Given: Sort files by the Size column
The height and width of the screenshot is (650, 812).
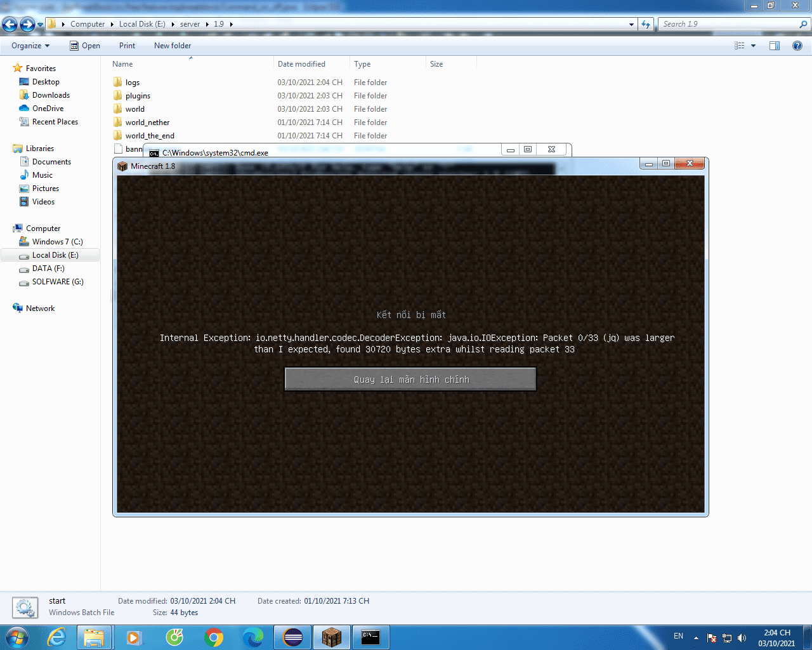Looking at the screenshot, I should click(x=436, y=64).
